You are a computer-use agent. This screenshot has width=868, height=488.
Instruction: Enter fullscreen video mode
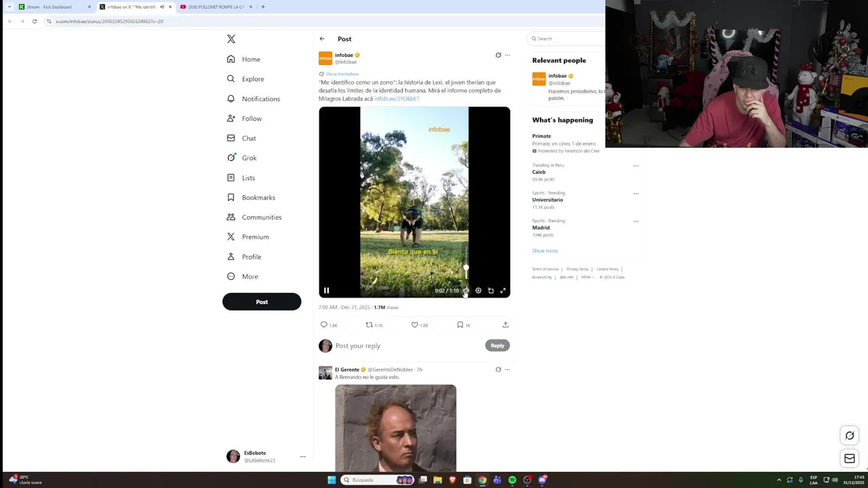click(503, 291)
